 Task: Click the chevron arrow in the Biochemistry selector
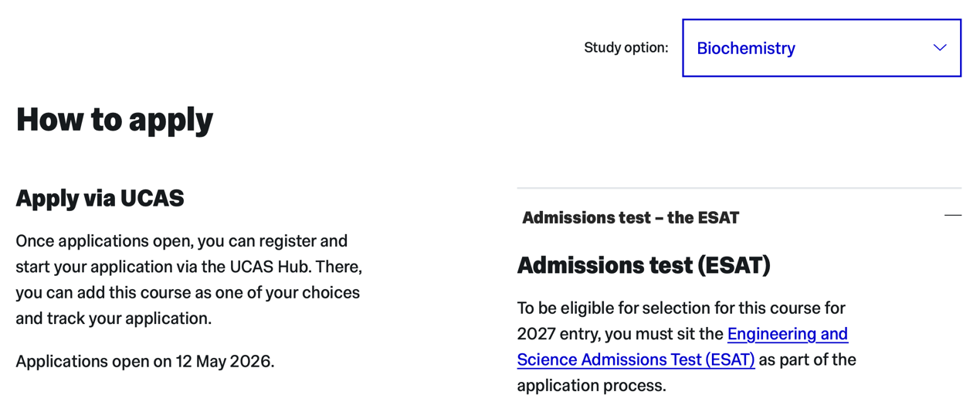939,48
